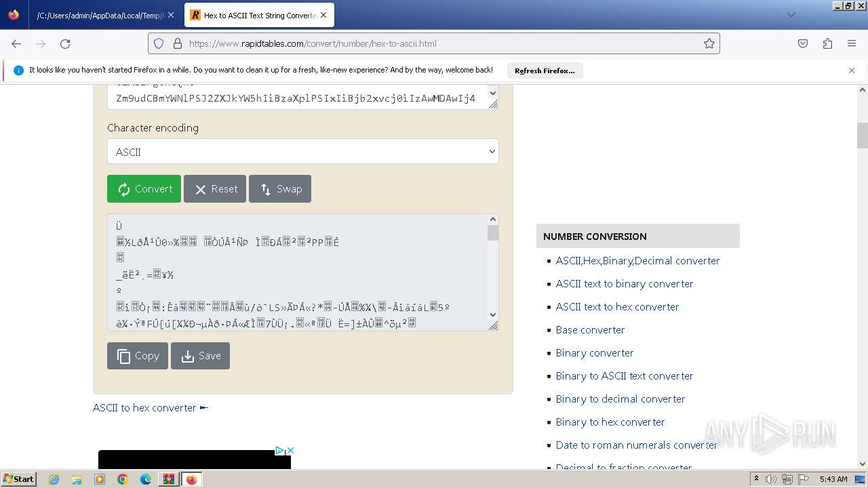Screen dimensions: 868x488
Task: Open Binary to decimal converter link
Action: pos(620,399)
